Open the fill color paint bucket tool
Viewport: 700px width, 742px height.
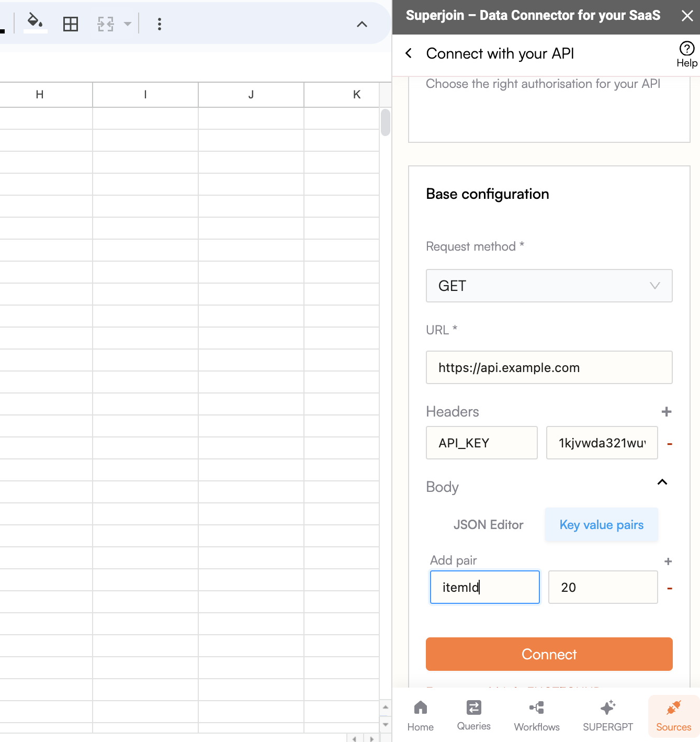coord(35,23)
